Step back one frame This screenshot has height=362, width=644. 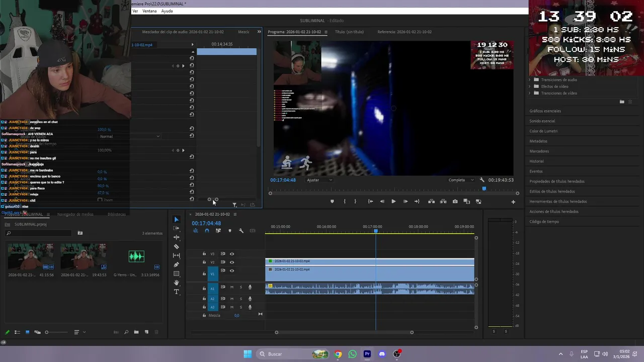pos(382,202)
